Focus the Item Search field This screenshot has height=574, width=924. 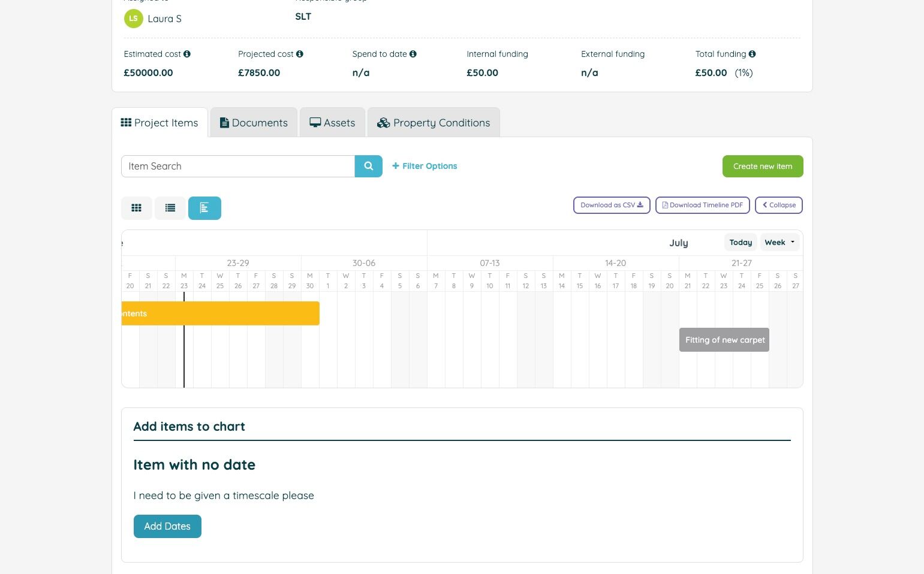click(238, 166)
